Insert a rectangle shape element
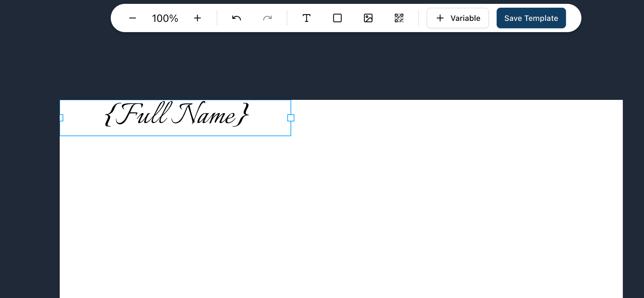Image resolution: width=644 pixels, height=298 pixels. pos(337,18)
